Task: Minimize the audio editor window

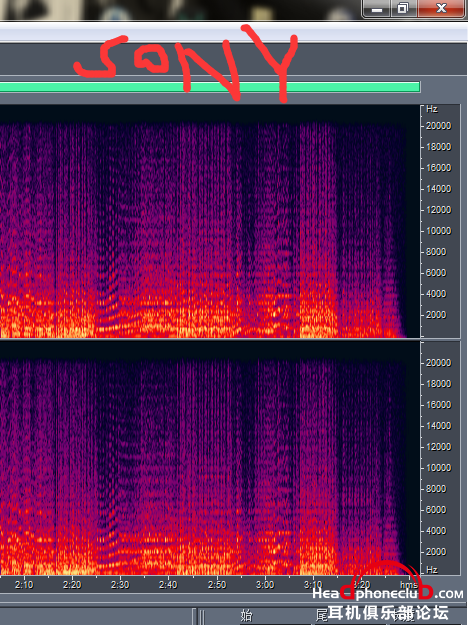Action: pos(377,8)
